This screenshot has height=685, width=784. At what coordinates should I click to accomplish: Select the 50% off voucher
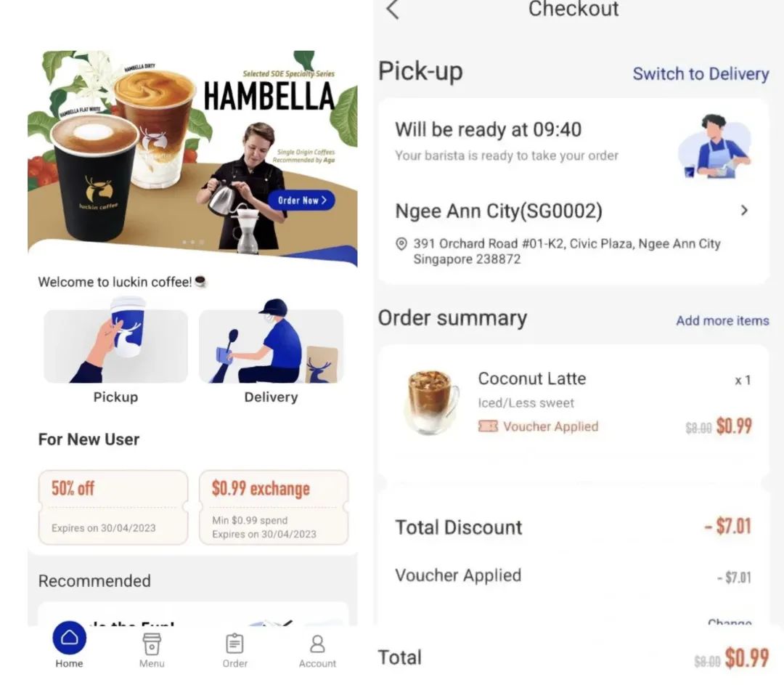(x=113, y=507)
